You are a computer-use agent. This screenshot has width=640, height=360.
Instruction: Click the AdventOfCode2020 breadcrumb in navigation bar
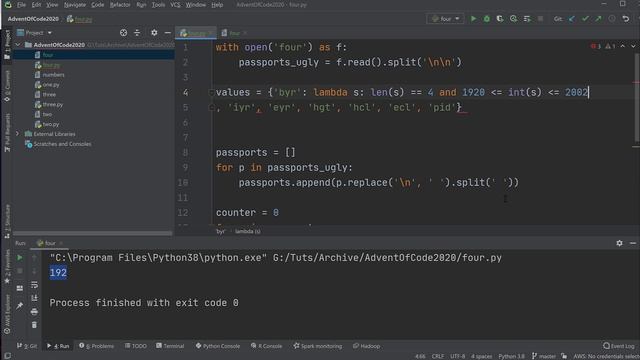coord(33,19)
